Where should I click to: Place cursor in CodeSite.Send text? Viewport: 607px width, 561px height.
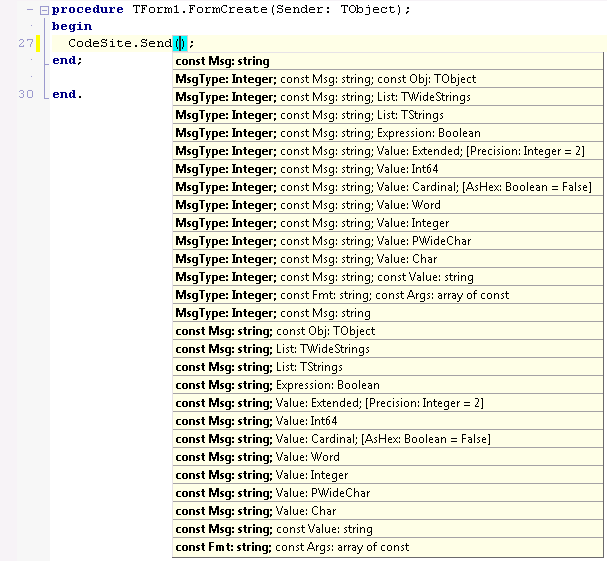(120, 43)
